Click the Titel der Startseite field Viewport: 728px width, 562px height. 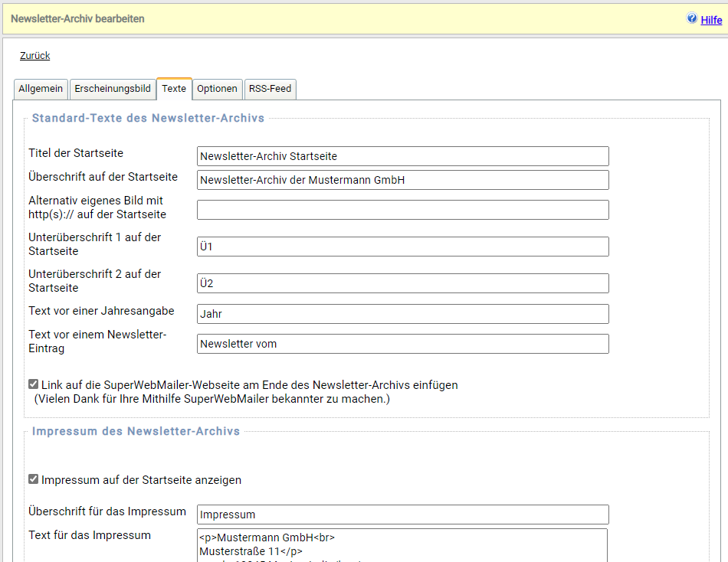[x=402, y=156]
